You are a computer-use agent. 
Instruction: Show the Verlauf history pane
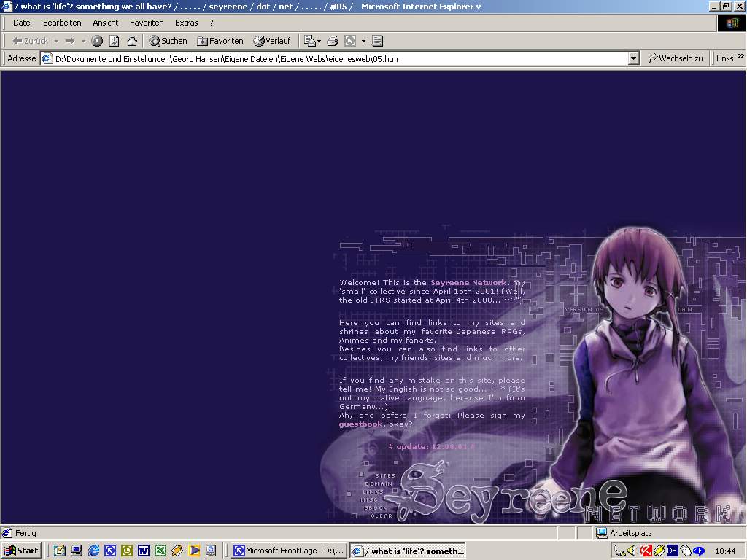[272, 41]
